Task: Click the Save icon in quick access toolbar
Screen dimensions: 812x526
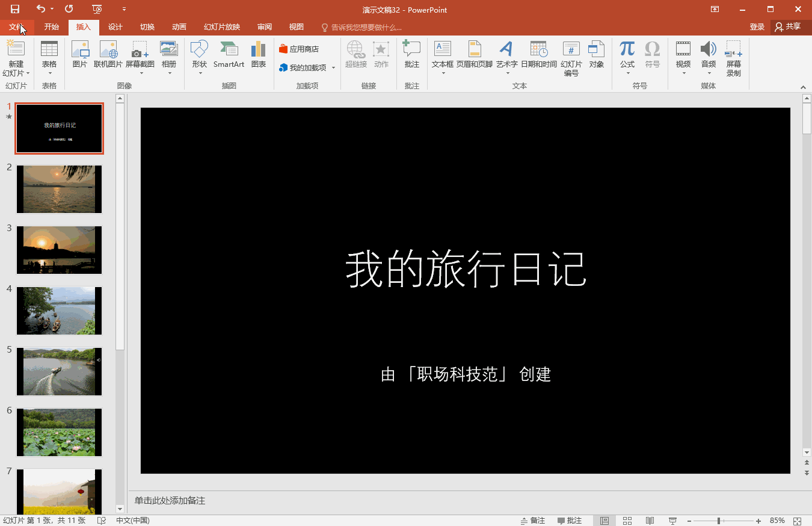Action: pos(15,9)
